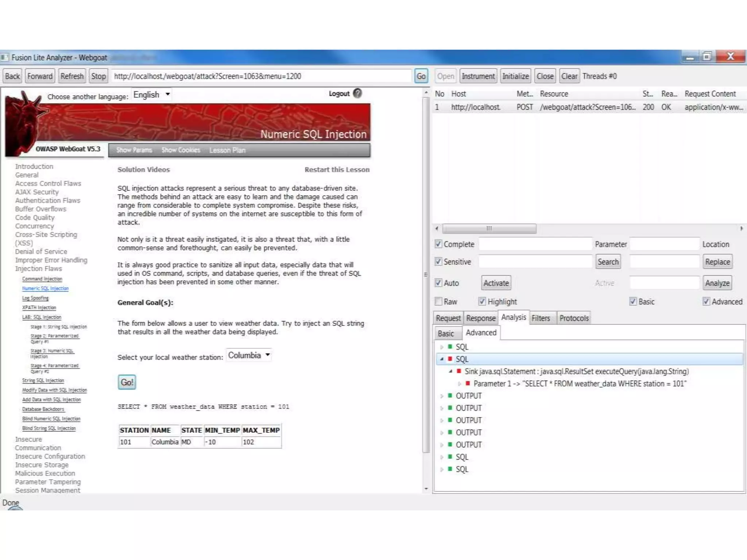Image resolution: width=747 pixels, height=560 pixels.
Task: Collapse the selected SQL tree node arrow
Action: [442, 359]
